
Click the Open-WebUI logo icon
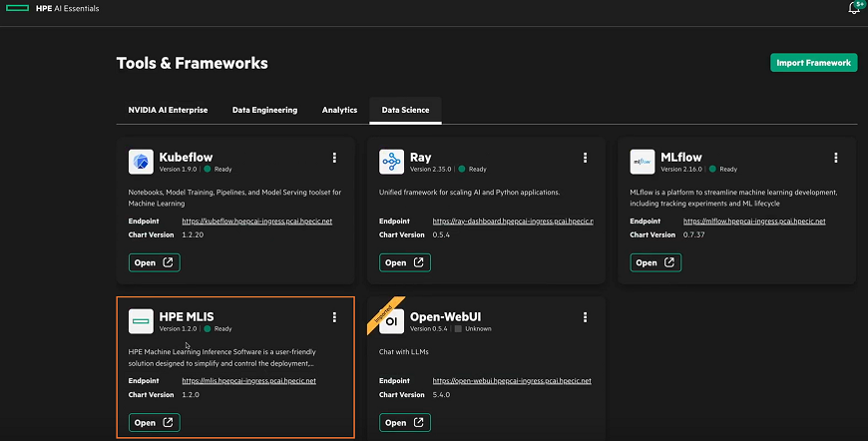pyautogui.click(x=391, y=321)
